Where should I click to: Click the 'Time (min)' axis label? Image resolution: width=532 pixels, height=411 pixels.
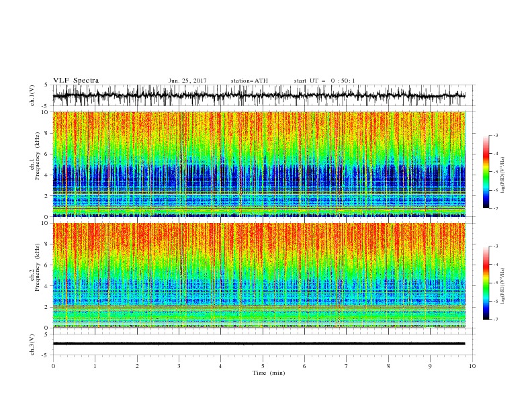(269, 373)
